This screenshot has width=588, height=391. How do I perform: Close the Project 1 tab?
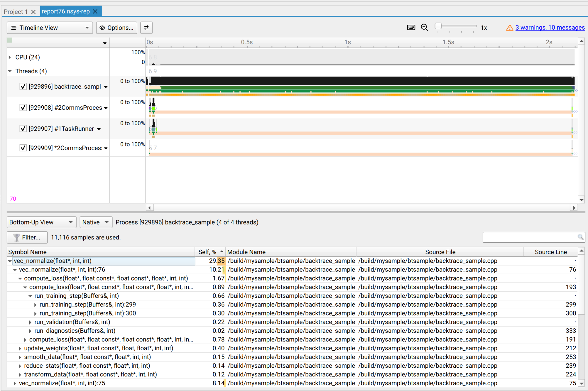click(33, 12)
